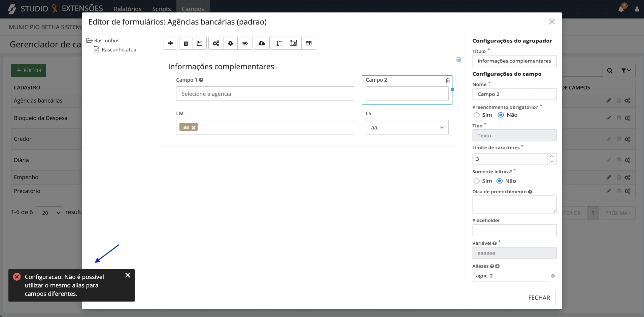The width and height of the screenshot is (644, 317).
Task: Choose Não under Somente leitura
Action: click(500, 181)
